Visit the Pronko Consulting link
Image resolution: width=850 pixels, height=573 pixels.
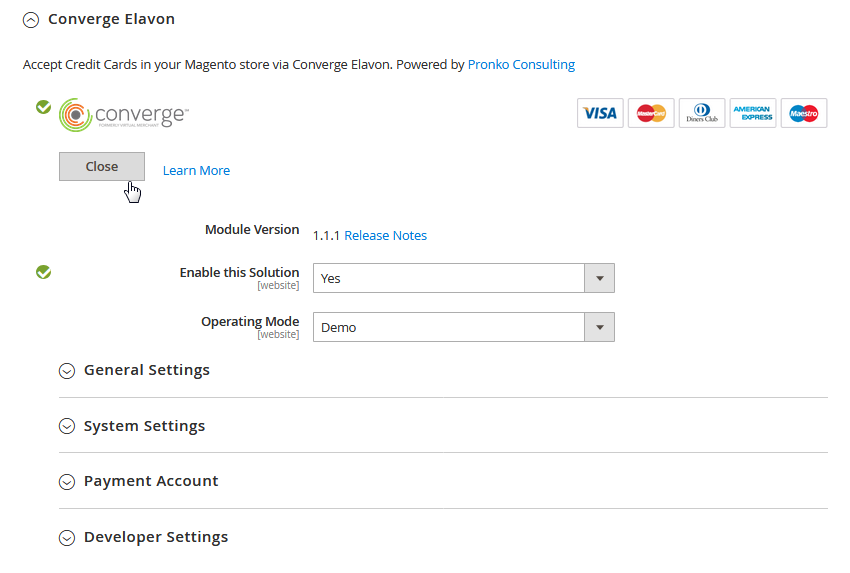coord(521,64)
